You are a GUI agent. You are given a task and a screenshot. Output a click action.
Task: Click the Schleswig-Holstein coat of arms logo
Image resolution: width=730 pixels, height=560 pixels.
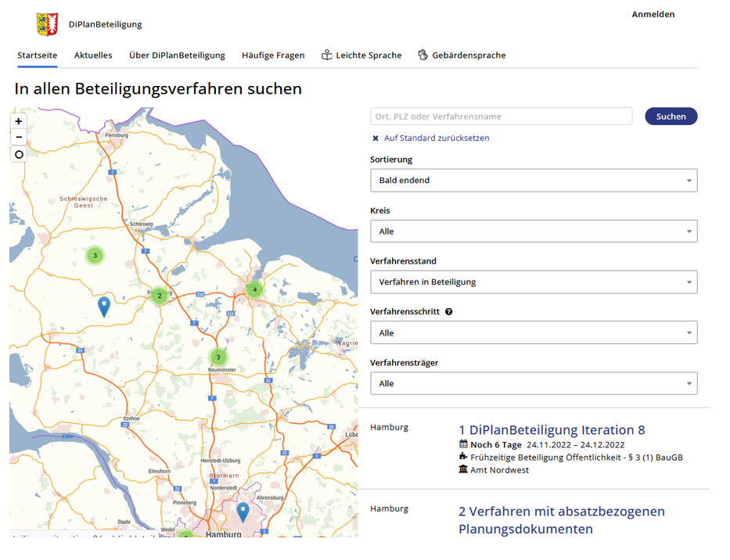tap(48, 24)
